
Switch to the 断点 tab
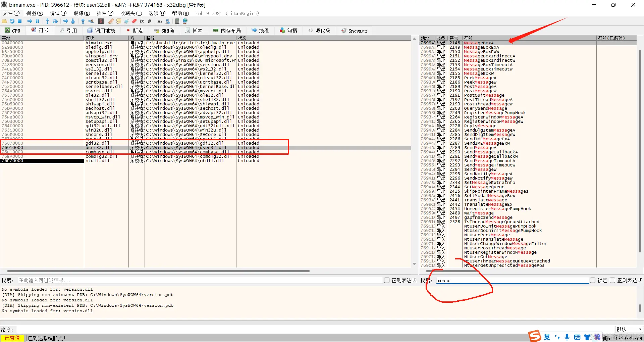point(135,31)
